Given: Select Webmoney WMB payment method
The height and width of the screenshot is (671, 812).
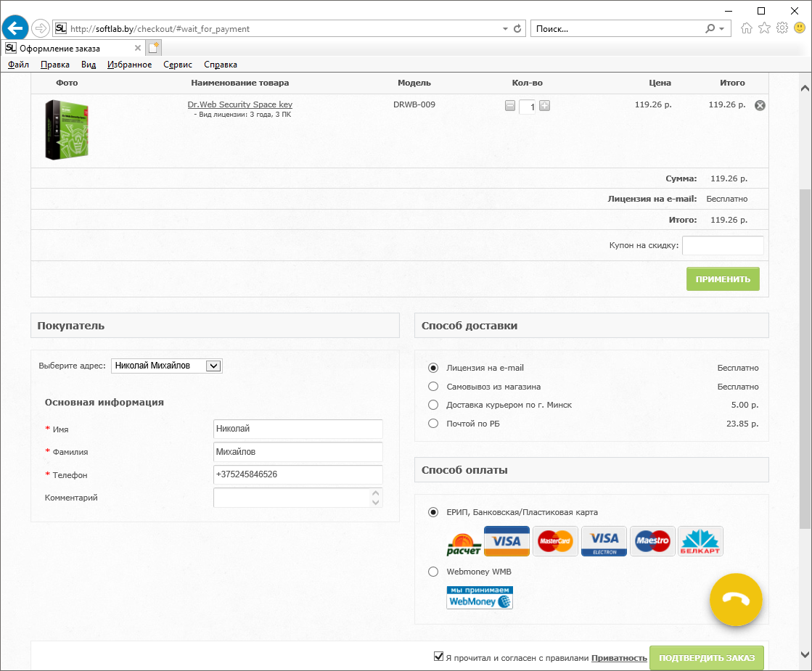Looking at the screenshot, I should pyautogui.click(x=433, y=572).
